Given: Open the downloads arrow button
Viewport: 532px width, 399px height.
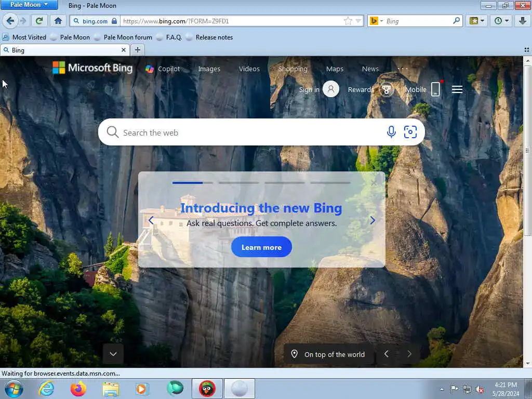Looking at the screenshot, I should tap(523, 21).
